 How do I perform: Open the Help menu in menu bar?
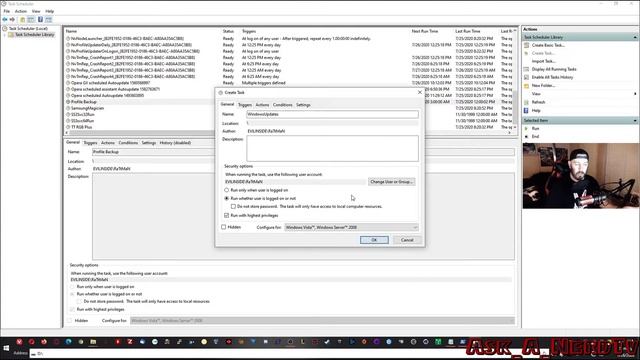click(49, 11)
